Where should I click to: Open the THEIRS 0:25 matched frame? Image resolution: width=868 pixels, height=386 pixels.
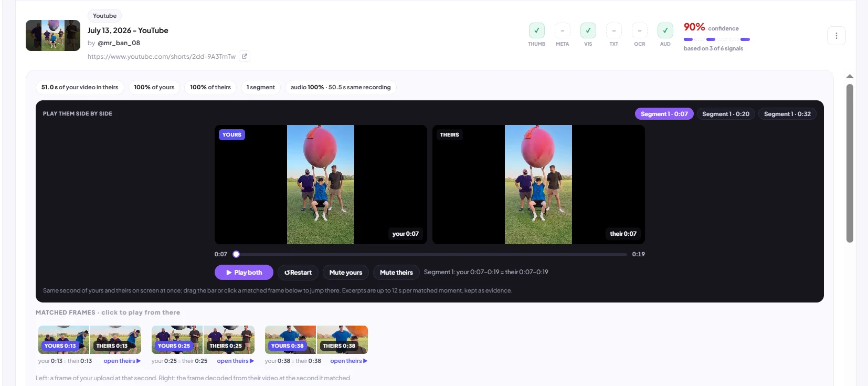229,340
